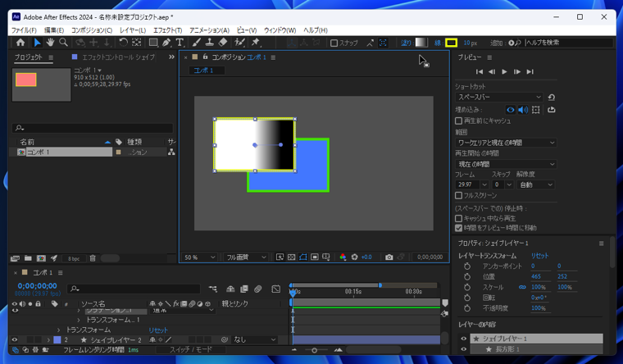Open the 50% magnification dropdown

point(199,257)
